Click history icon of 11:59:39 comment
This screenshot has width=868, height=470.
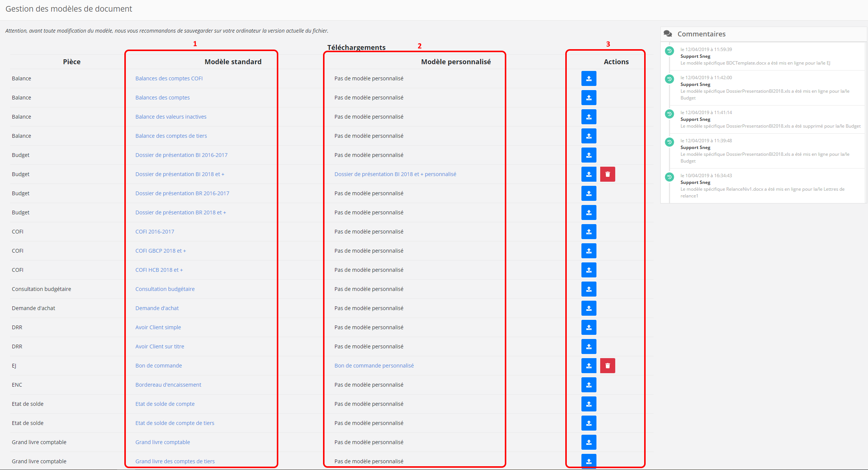(x=669, y=51)
